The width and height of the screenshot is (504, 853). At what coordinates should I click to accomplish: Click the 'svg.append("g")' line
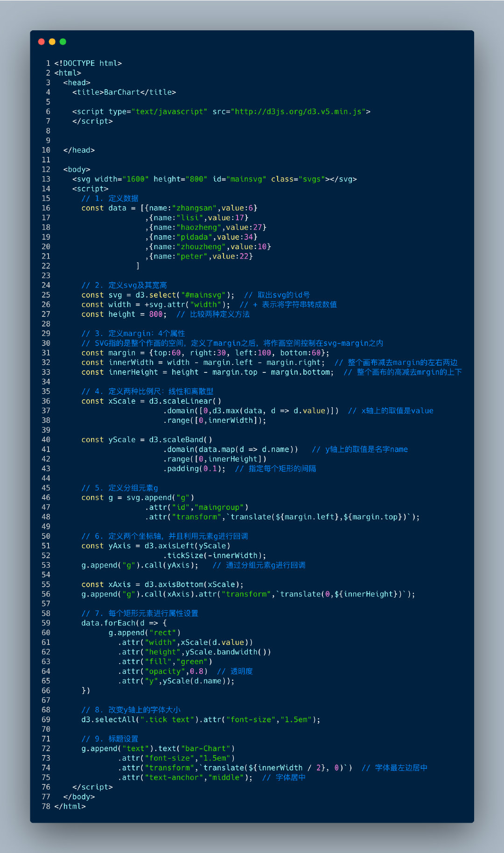[x=138, y=497]
